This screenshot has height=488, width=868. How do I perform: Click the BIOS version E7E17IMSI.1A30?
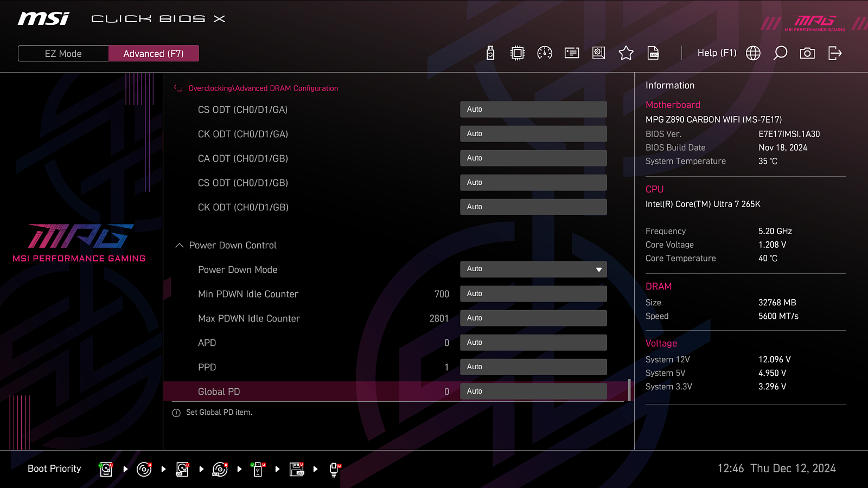[x=789, y=134]
